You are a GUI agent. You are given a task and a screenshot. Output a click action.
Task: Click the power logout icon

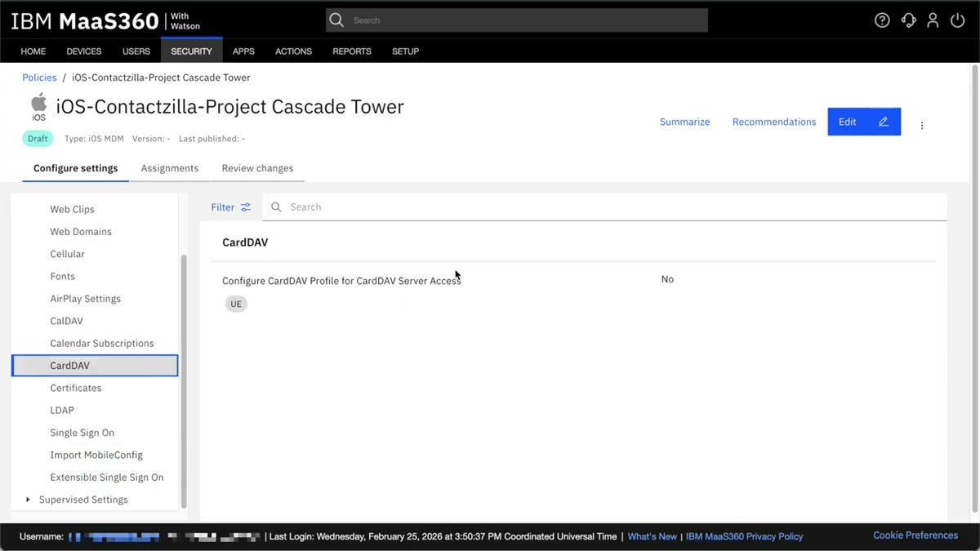958,20
